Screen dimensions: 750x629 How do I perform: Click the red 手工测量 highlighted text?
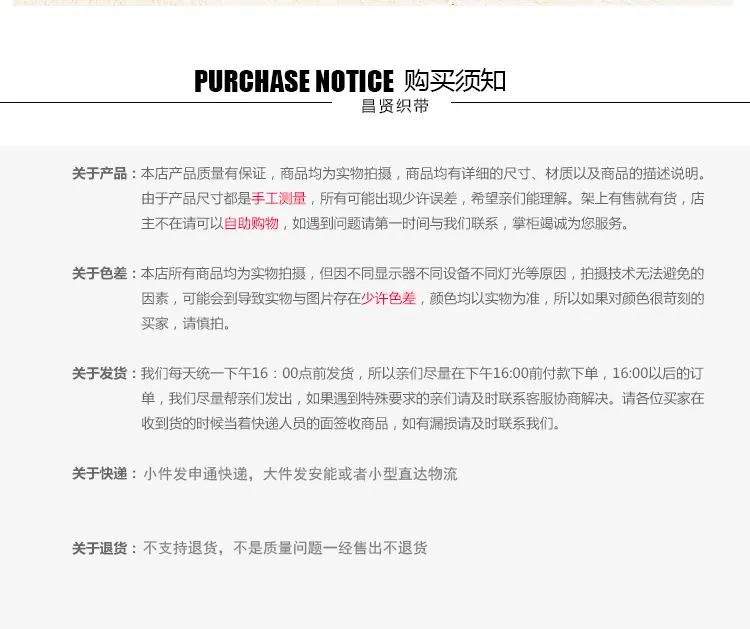point(279,198)
